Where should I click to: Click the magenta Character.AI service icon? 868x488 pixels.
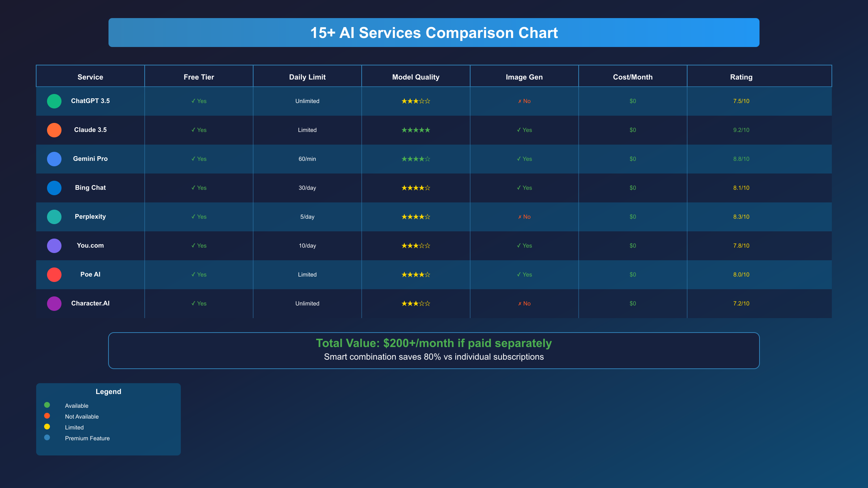[x=54, y=304]
